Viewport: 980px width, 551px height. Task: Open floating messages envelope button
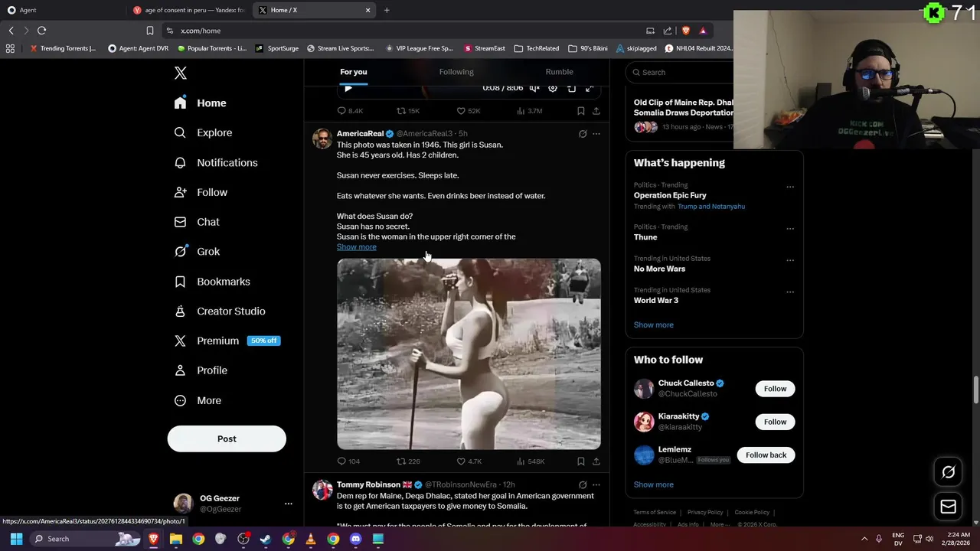click(948, 506)
